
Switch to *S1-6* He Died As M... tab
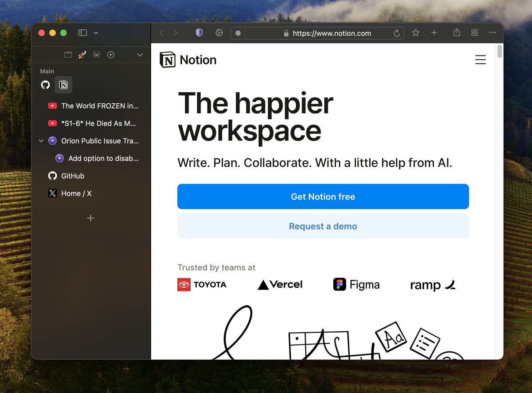tap(93, 123)
